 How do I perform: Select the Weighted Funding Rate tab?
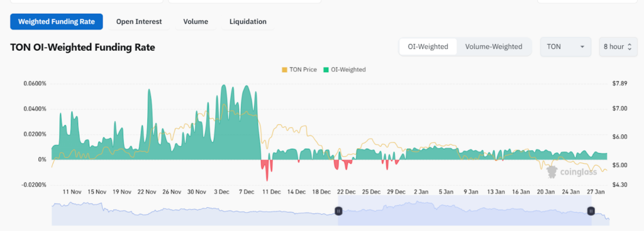point(57,22)
